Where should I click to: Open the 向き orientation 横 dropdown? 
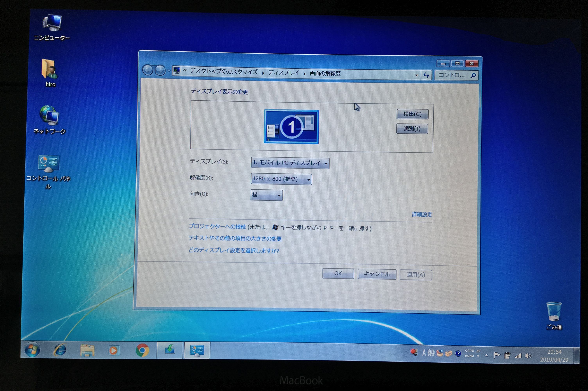(266, 195)
